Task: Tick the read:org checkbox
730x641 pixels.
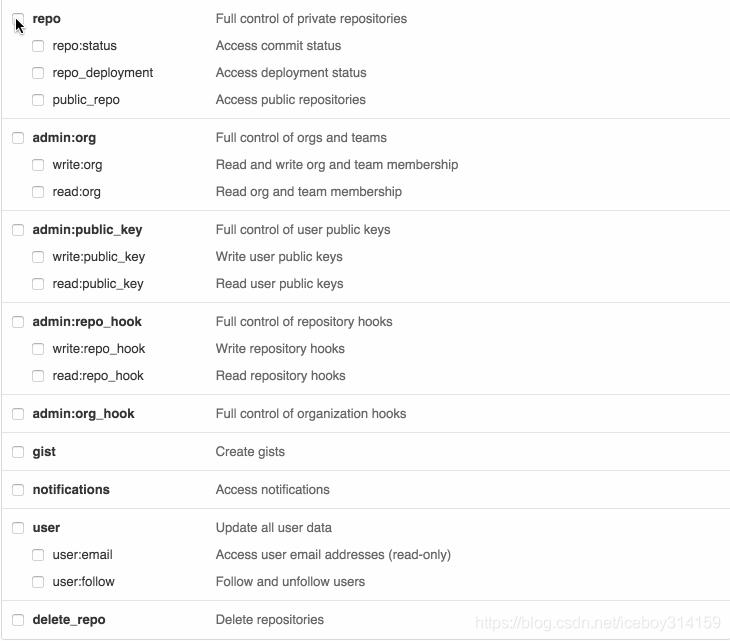Action: 38,192
